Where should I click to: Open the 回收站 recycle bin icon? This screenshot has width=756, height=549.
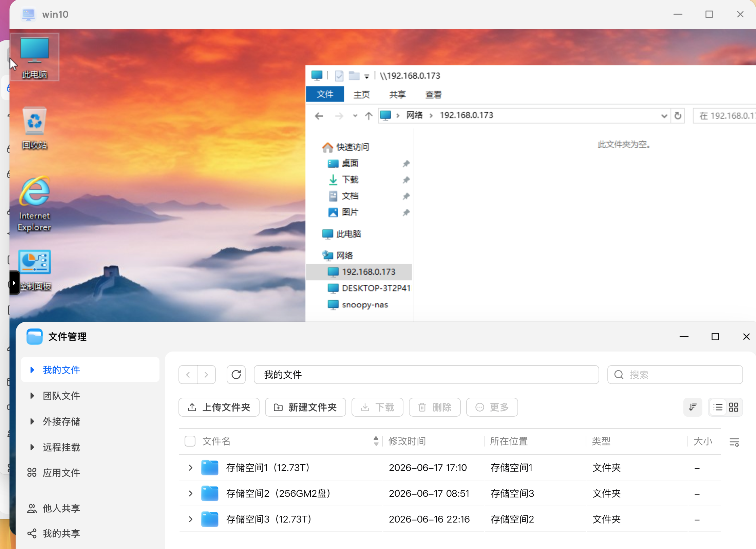pyautogui.click(x=35, y=128)
